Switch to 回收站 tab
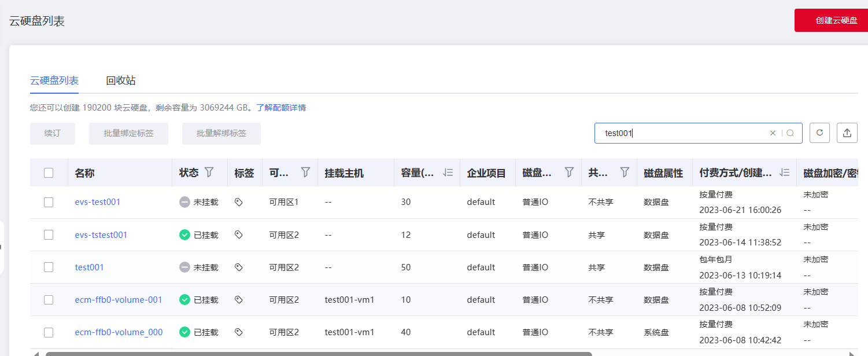 point(121,80)
